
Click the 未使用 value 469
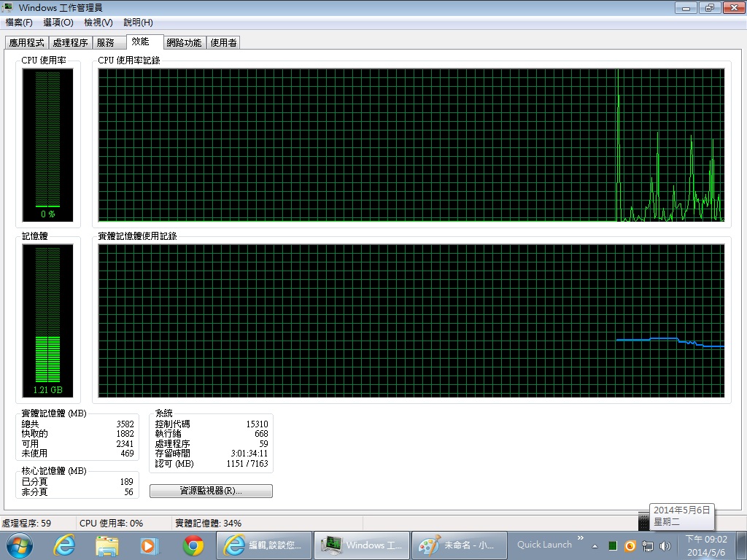tap(127, 454)
